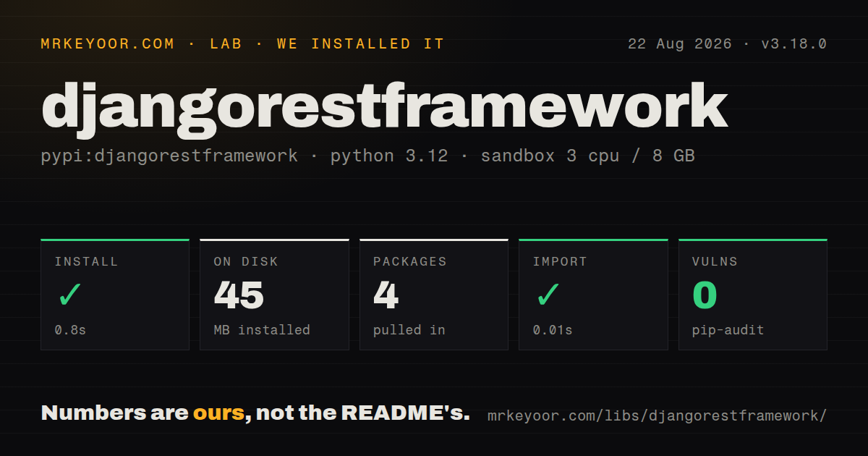Click 'WE INSTALLED IT' header text
Viewport: 868px width, 456px height.
click(360, 44)
